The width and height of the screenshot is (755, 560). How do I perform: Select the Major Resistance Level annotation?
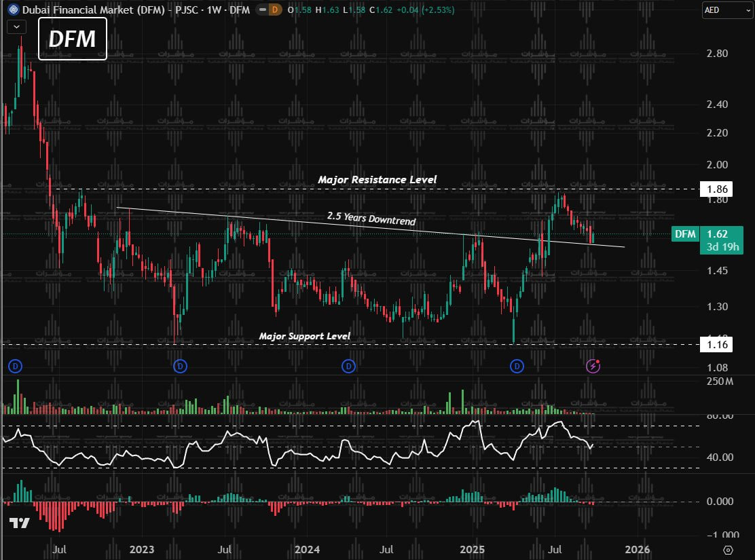click(x=377, y=180)
